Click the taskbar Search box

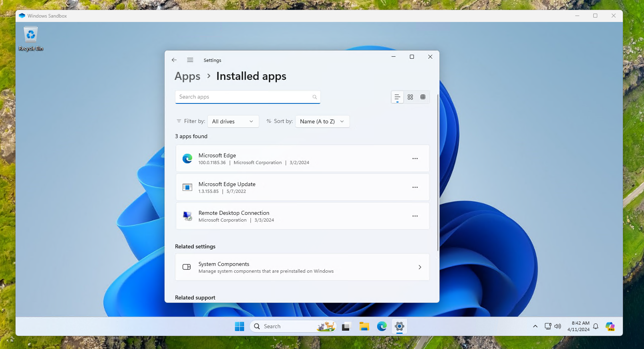click(293, 326)
